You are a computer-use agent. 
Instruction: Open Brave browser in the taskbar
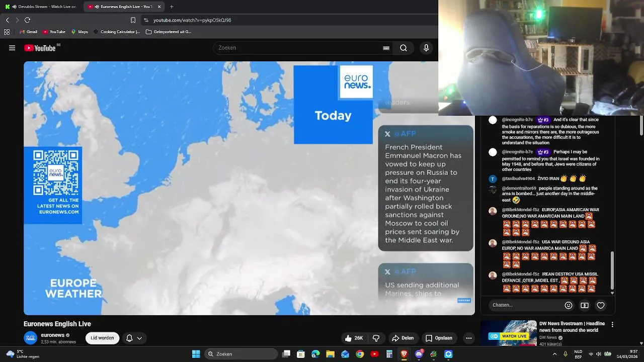(x=404, y=354)
